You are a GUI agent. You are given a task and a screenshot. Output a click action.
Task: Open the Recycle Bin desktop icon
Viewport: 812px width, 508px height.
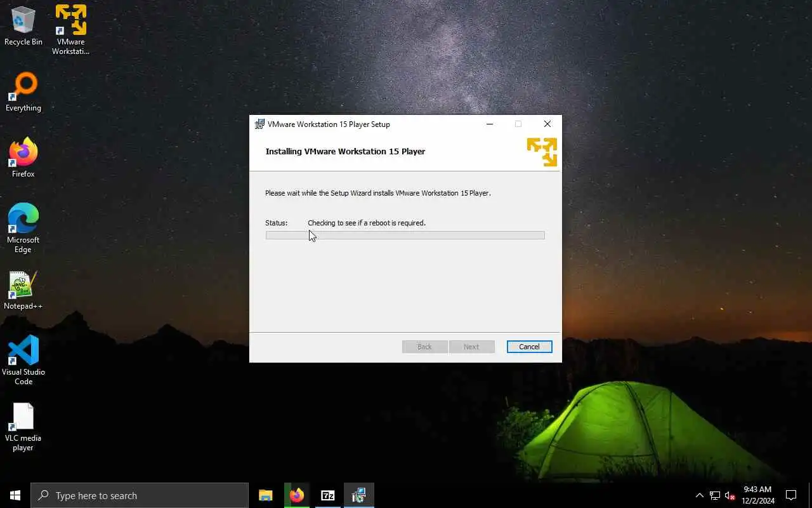[23, 26]
